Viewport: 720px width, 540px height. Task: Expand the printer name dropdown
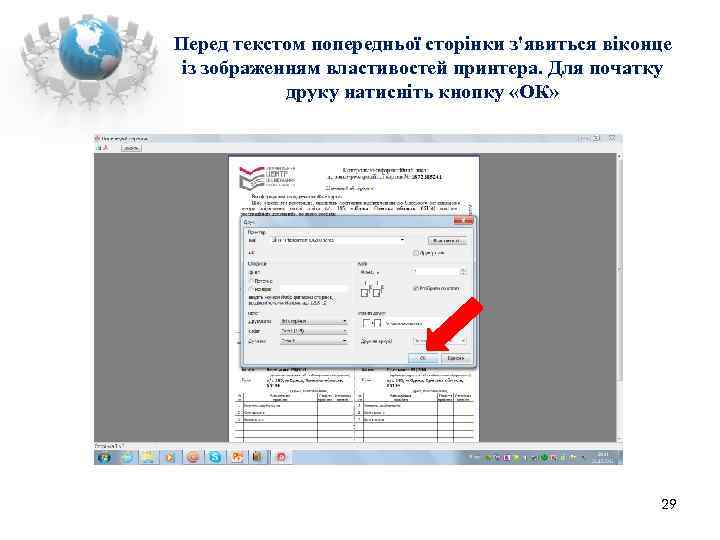[402, 240]
